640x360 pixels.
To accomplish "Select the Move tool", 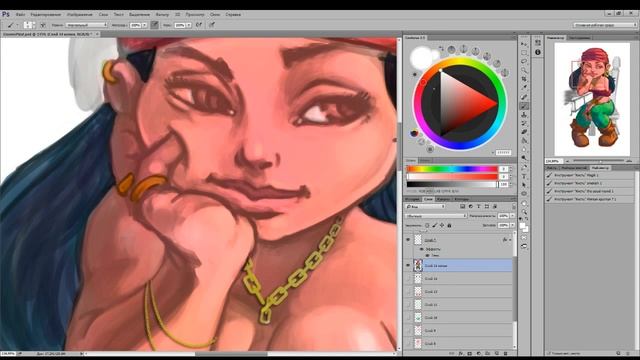I will (x=524, y=44).
